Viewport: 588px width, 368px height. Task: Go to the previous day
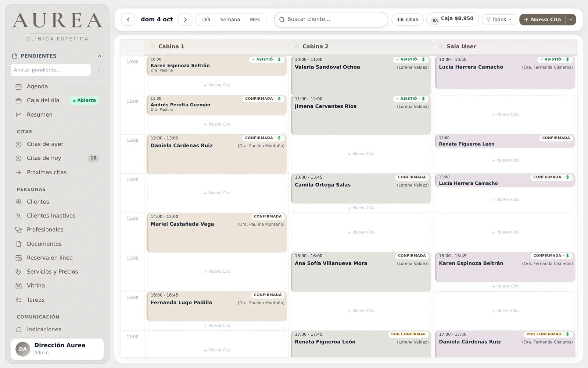point(128,20)
